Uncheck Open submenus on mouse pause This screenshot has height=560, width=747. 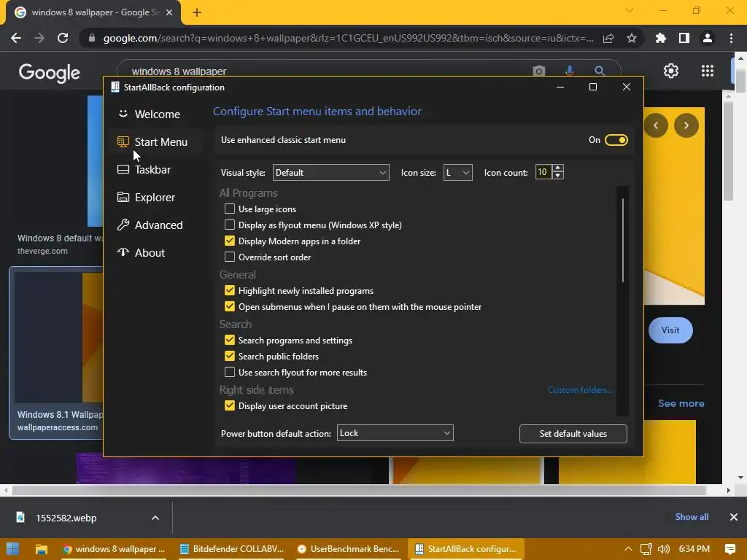click(x=230, y=306)
